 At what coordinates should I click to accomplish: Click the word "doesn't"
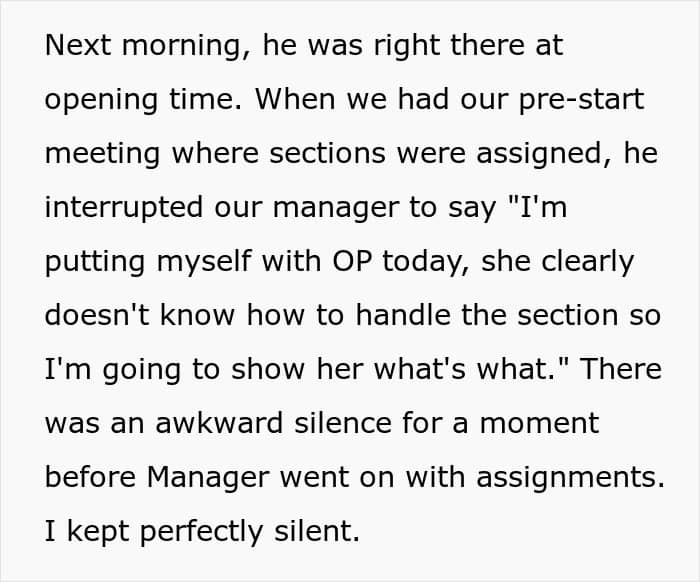97,315
